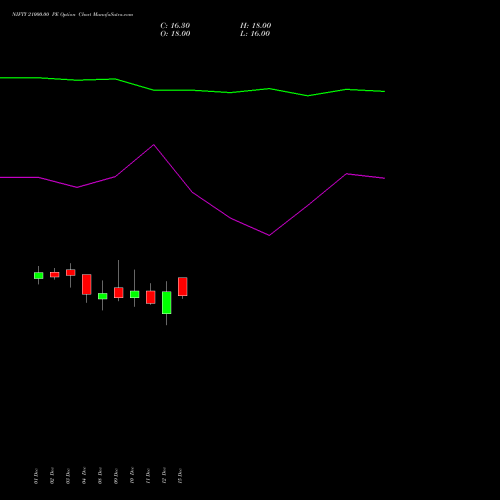Select the 11 Dec date label

coord(148,476)
